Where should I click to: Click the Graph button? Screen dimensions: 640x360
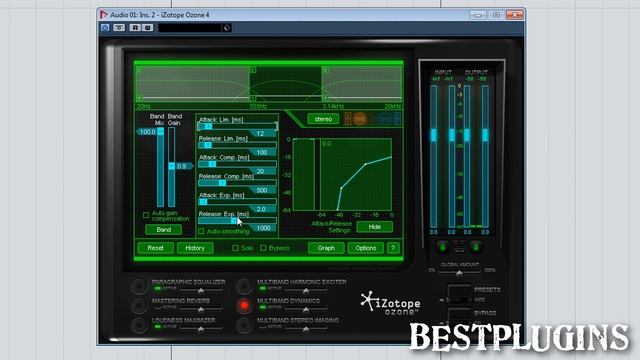coord(326,248)
